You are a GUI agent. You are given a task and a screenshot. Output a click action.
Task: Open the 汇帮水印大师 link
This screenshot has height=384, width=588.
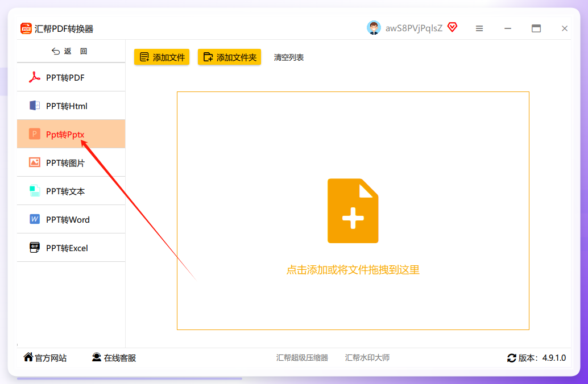(367, 358)
